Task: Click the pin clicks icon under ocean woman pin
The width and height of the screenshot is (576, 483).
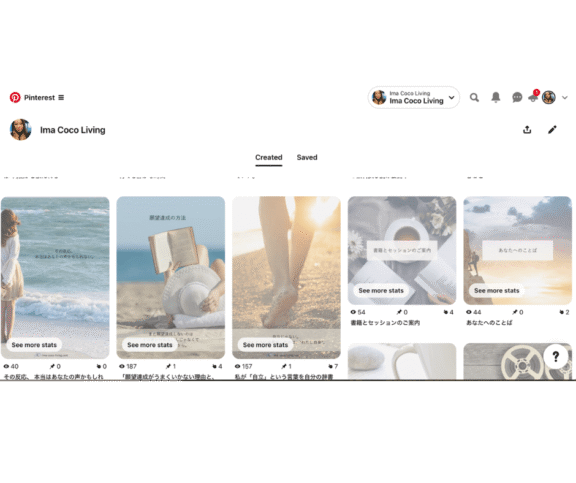Action: click(99, 366)
